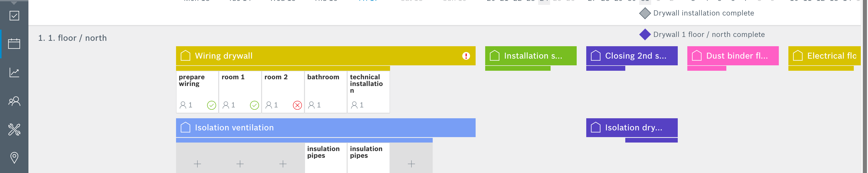Toggle green check status on prepare wiring
The width and height of the screenshot is (868, 173).
click(211, 105)
